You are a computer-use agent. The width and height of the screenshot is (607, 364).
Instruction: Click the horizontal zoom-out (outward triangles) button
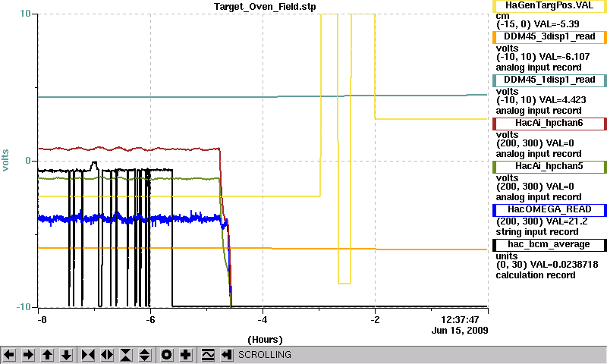click(x=107, y=354)
